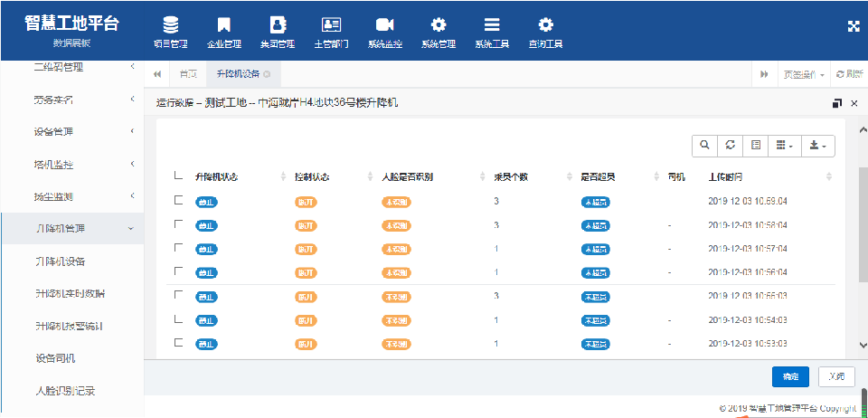The height and width of the screenshot is (418, 868).
Task: Click the 关闭 button
Action: coord(836,376)
